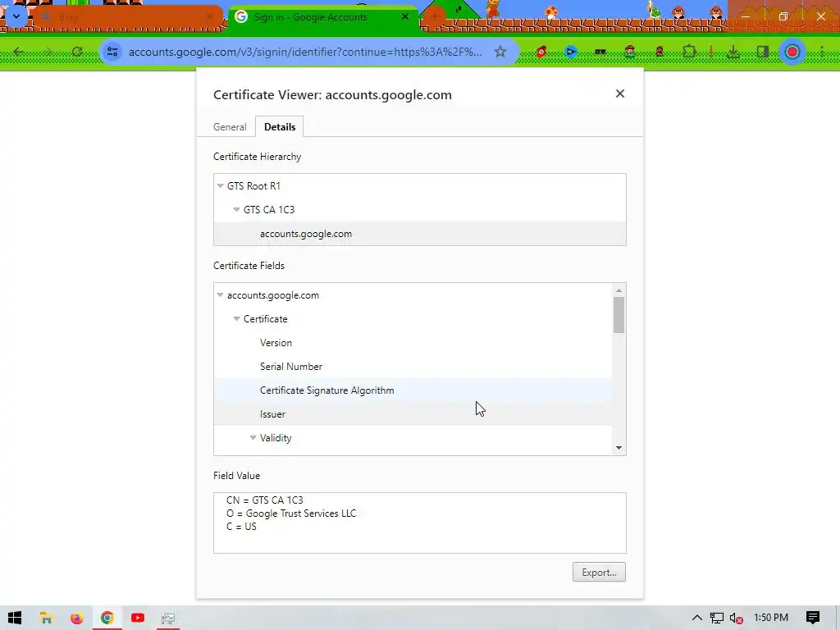Click the blue play extension icon

[x=571, y=52]
